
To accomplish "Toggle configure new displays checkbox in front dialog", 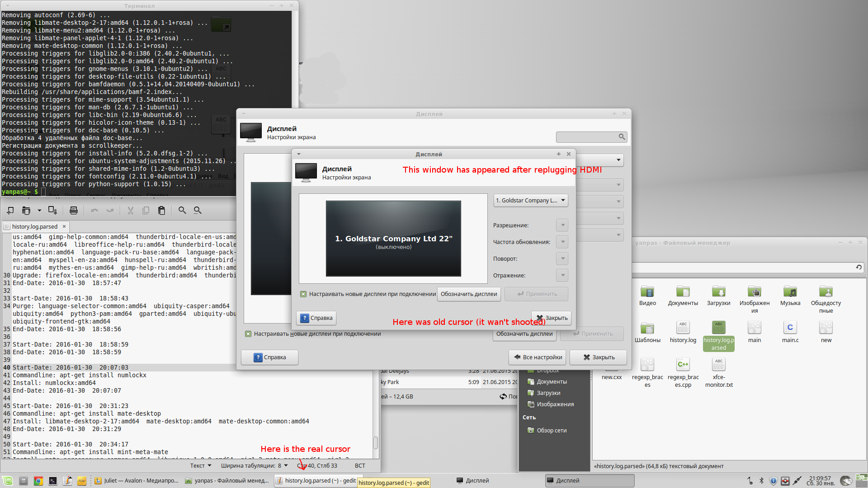I will [303, 294].
